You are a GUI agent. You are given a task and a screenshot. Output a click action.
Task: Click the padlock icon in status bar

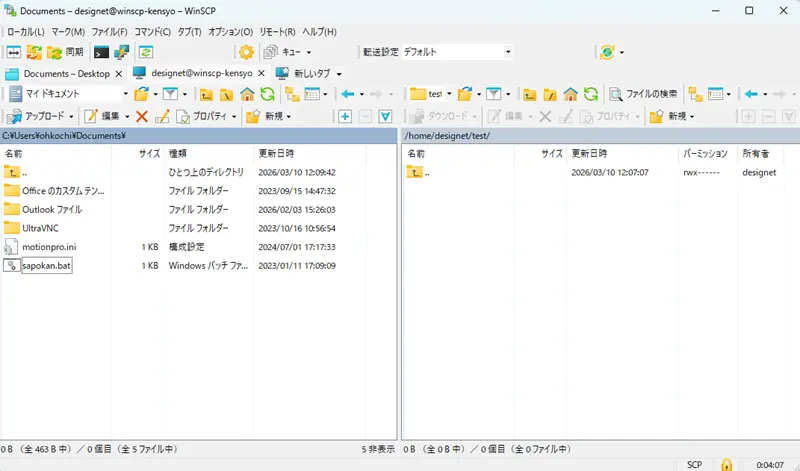(x=727, y=464)
